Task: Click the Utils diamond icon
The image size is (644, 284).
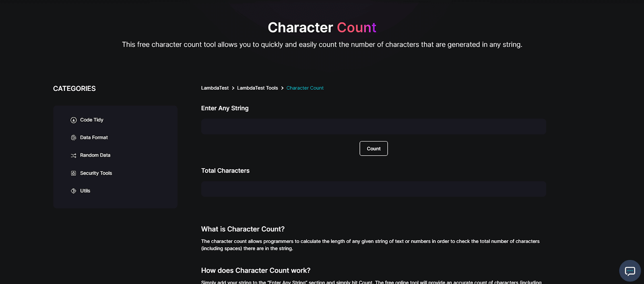Action: point(73,191)
